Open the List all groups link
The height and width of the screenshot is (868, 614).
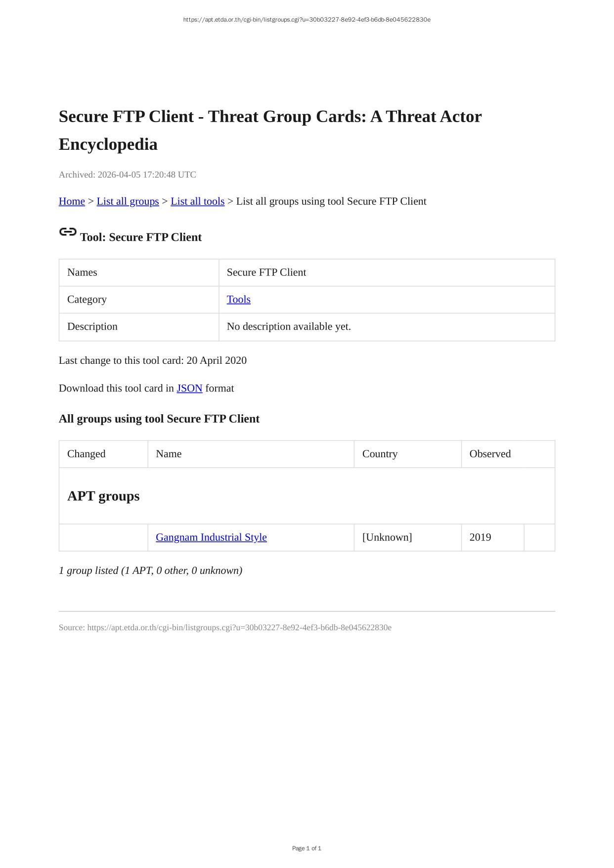tap(128, 201)
